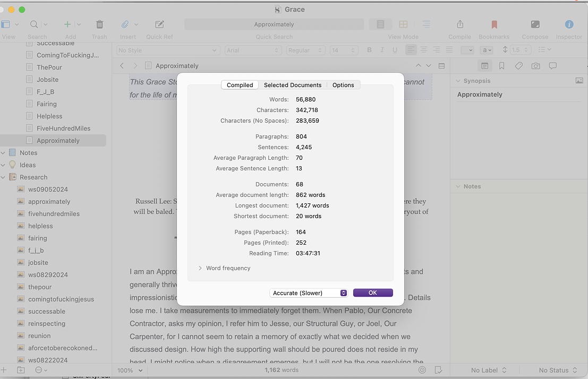
Task: Open text color swatch dropdown
Action: pos(467,50)
